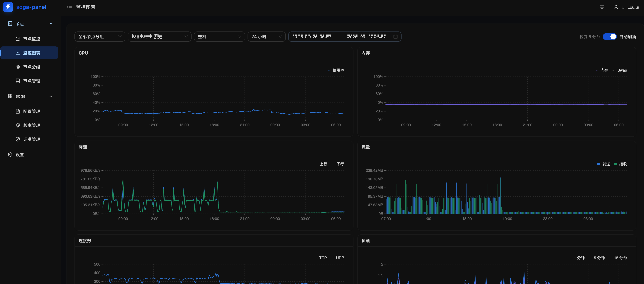Click the end date input field
Viewport: 644px width, 284px height.
[367, 37]
